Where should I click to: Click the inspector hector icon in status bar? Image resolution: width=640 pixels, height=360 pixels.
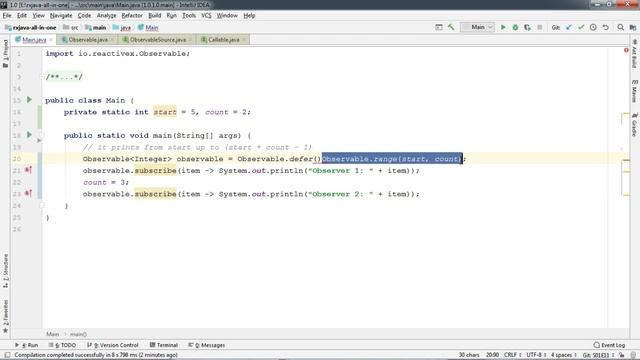pos(633,355)
